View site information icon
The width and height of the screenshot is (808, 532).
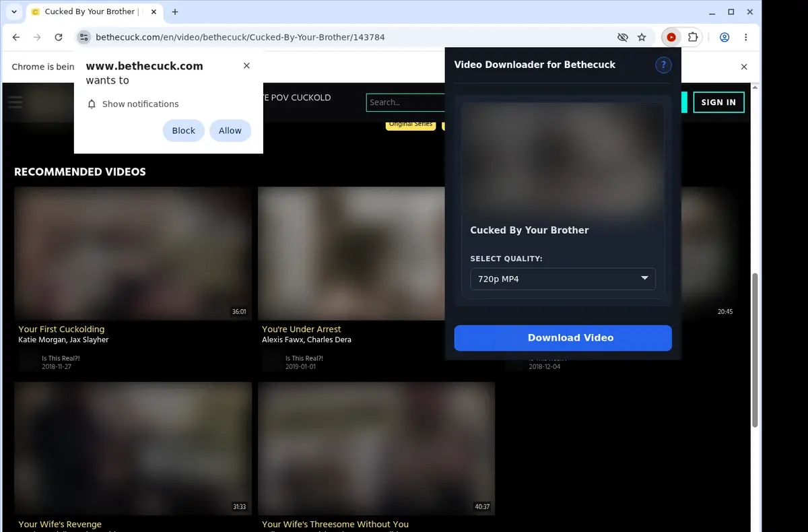pos(83,37)
